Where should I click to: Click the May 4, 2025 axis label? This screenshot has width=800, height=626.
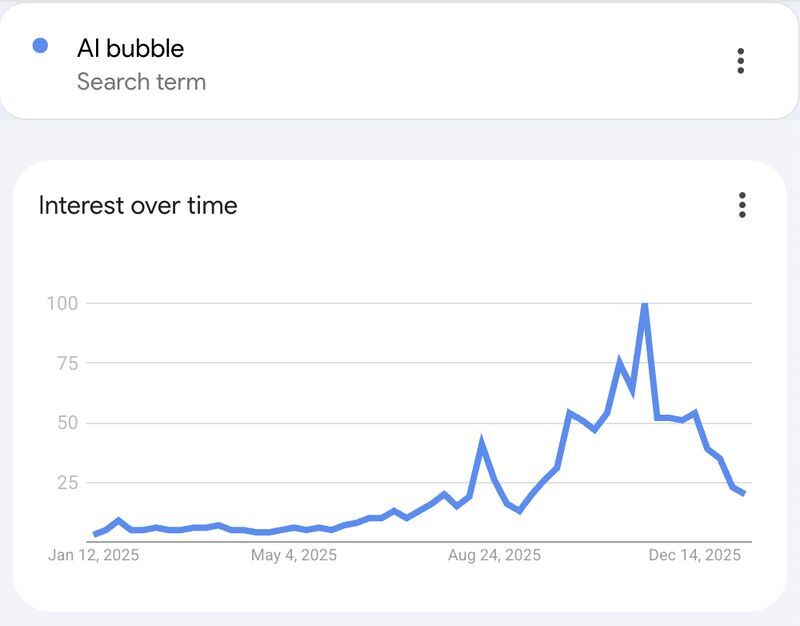(294, 555)
